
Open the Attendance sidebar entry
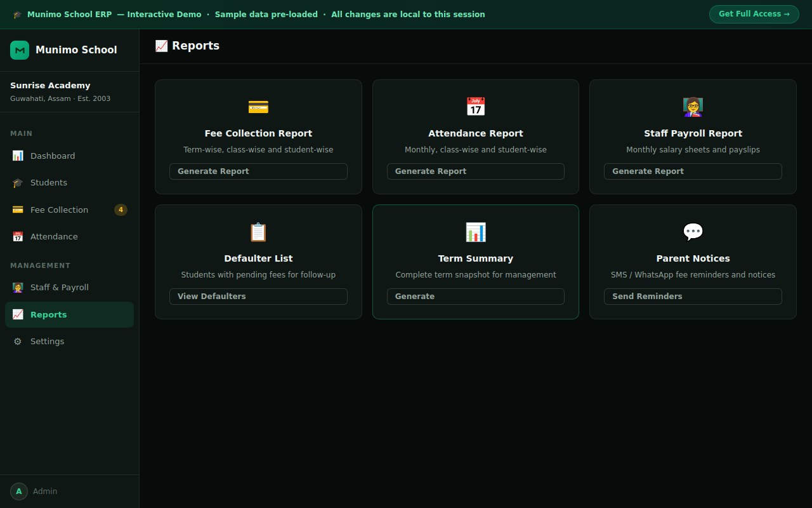[x=70, y=237]
